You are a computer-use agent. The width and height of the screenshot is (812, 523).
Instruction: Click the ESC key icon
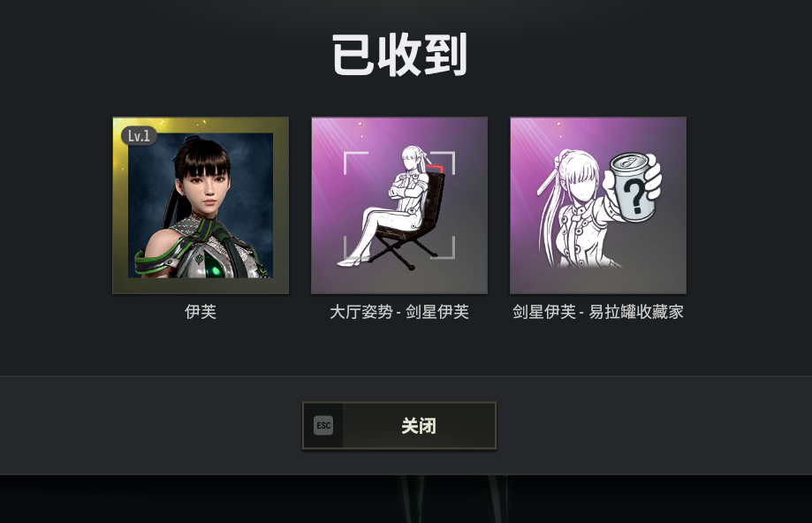tap(323, 426)
